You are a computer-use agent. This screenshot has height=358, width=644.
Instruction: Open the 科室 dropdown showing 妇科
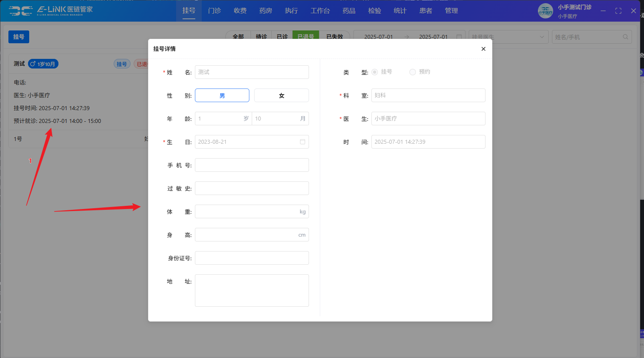coord(428,95)
